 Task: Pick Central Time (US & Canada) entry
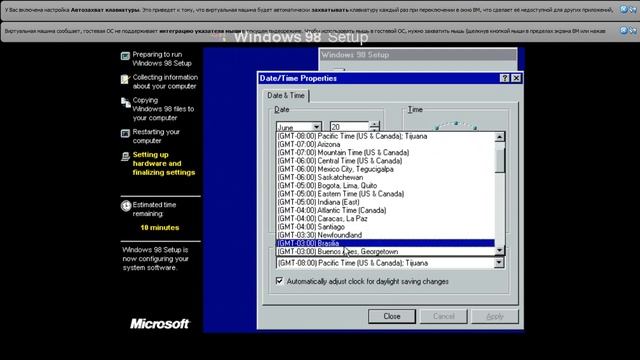tap(385, 161)
